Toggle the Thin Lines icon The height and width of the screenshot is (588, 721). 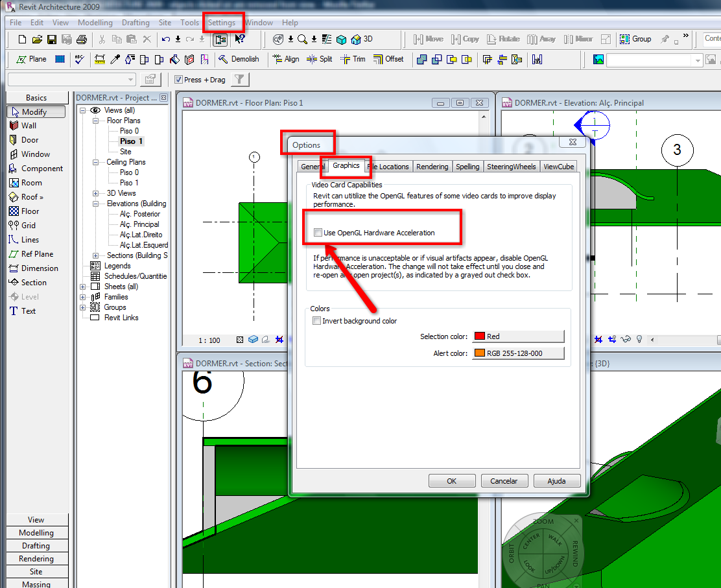[x=327, y=40]
